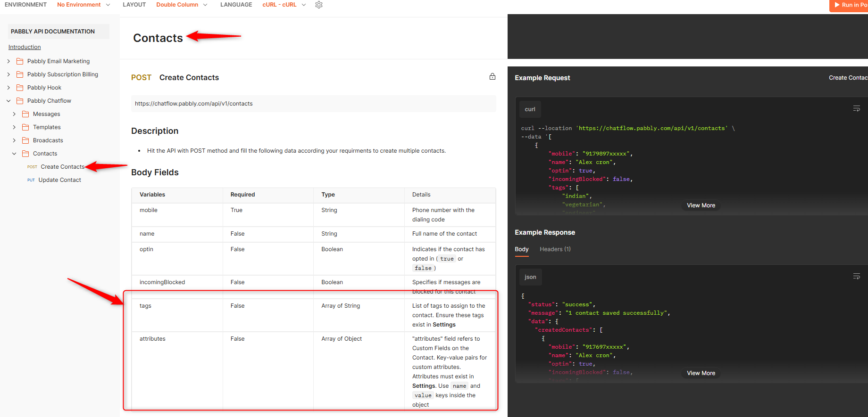Image resolution: width=868 pixels, height=417 pixels.
Task: Click the Pabbly Email Marketing folder icon
Action: 20,61
